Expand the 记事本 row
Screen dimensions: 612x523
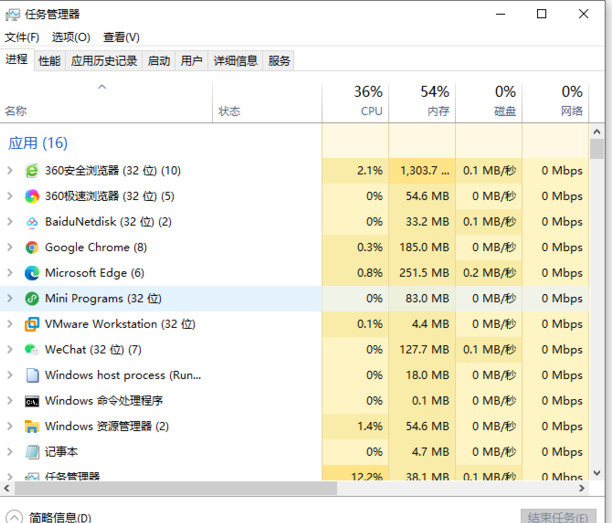[x=10, y=452]
